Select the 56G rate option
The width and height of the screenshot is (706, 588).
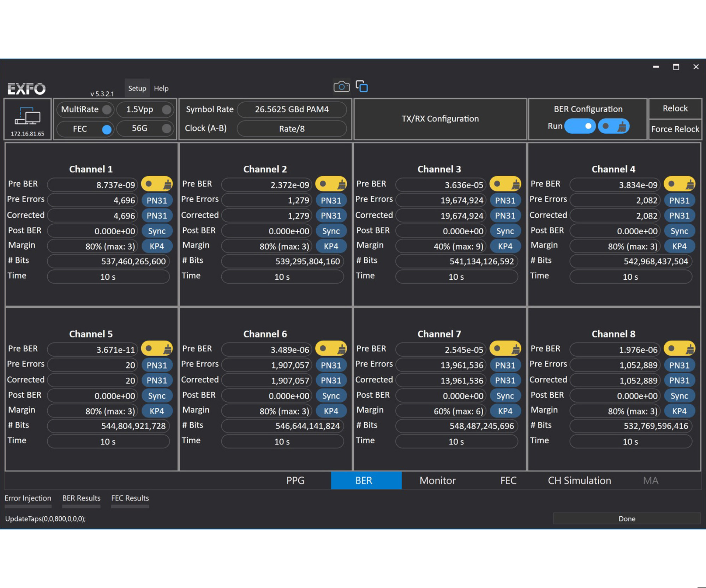click(166, 128)
